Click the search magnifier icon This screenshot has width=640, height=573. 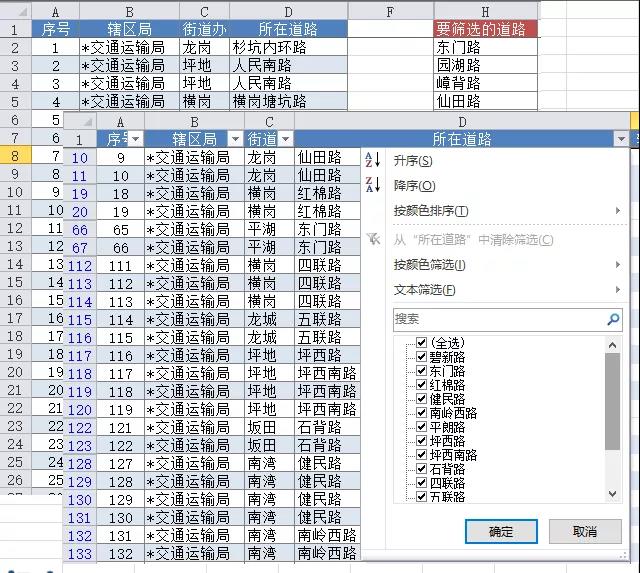[613, 319]
